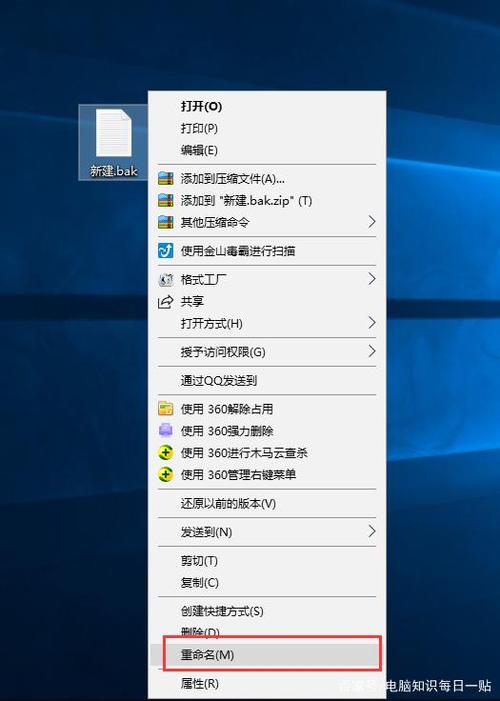Choose 剪切(T) from the context menu
Image resolution: width=500 pixels, height=701 pixels.
point(267,561)
